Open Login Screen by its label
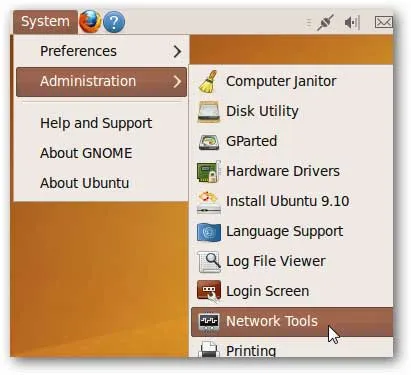The width and height of the screenshot is (411, 375). (267, 291)
